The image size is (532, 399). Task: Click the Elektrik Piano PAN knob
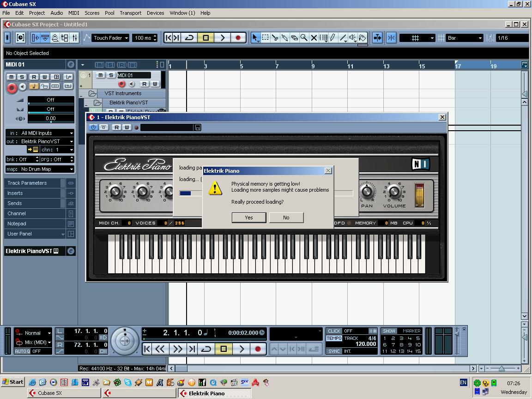367,192
